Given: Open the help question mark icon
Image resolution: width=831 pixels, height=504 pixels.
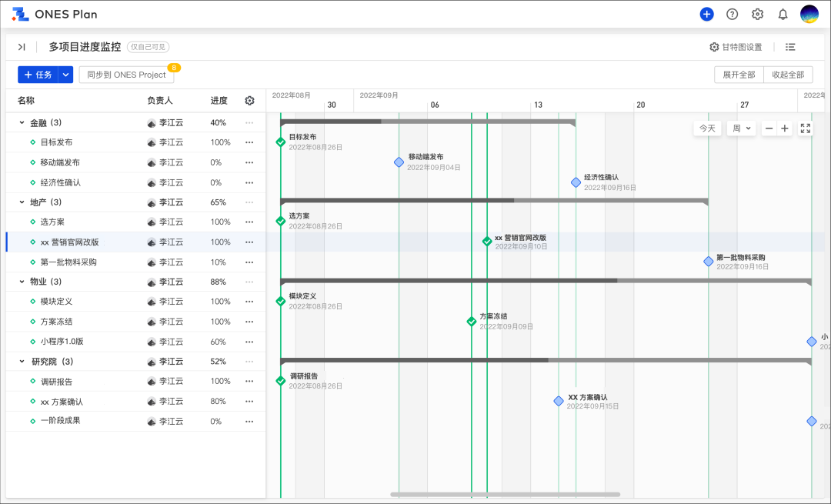Looking at the screenshot, I should coord(732,15).
